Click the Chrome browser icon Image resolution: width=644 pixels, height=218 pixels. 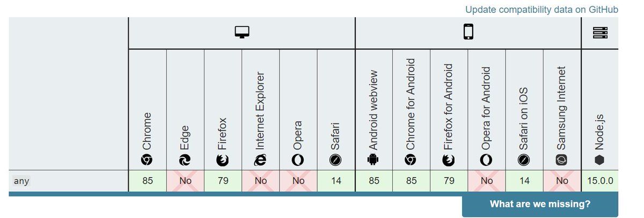148,159
